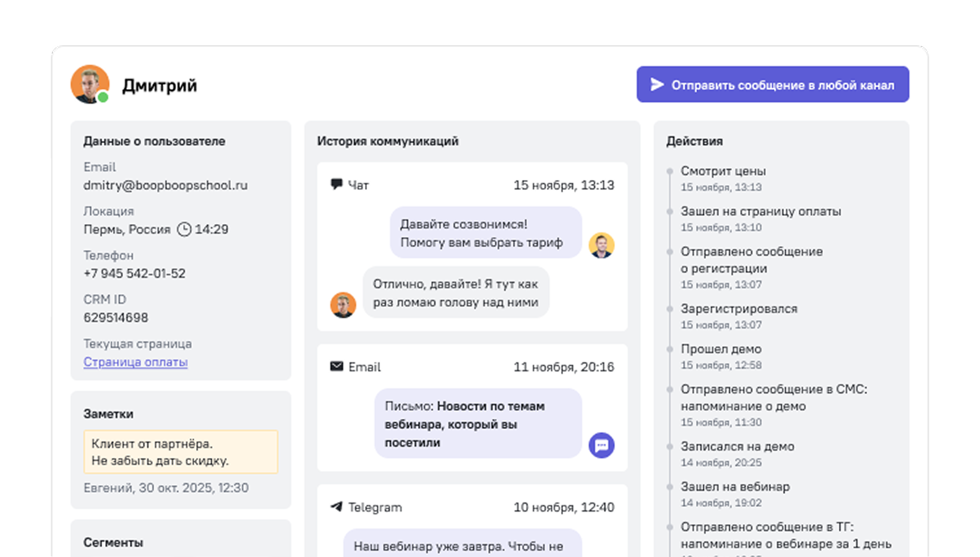
Task: Click the email dmitry@boopboopschool.ru
Action: click(x=165, y=185)
